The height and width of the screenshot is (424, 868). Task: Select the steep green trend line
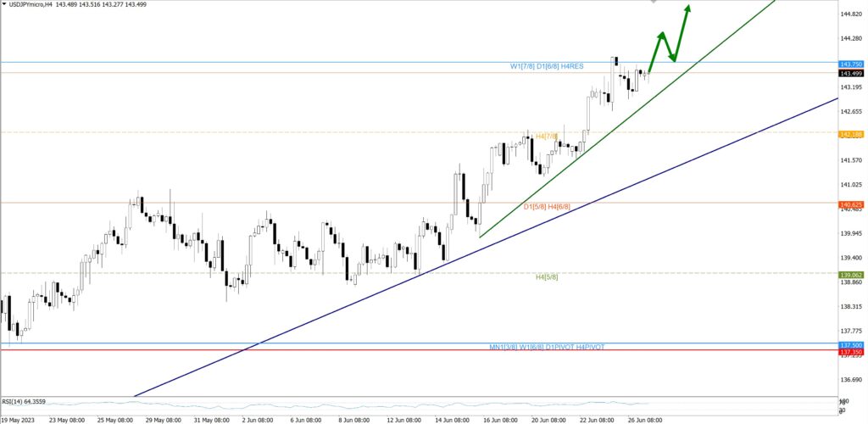coord(593,147)
